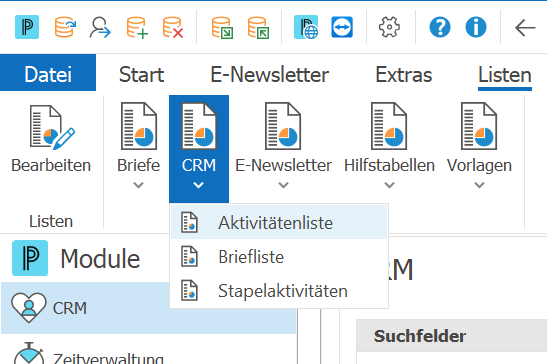Switch to the Start tab

point(141,74)
